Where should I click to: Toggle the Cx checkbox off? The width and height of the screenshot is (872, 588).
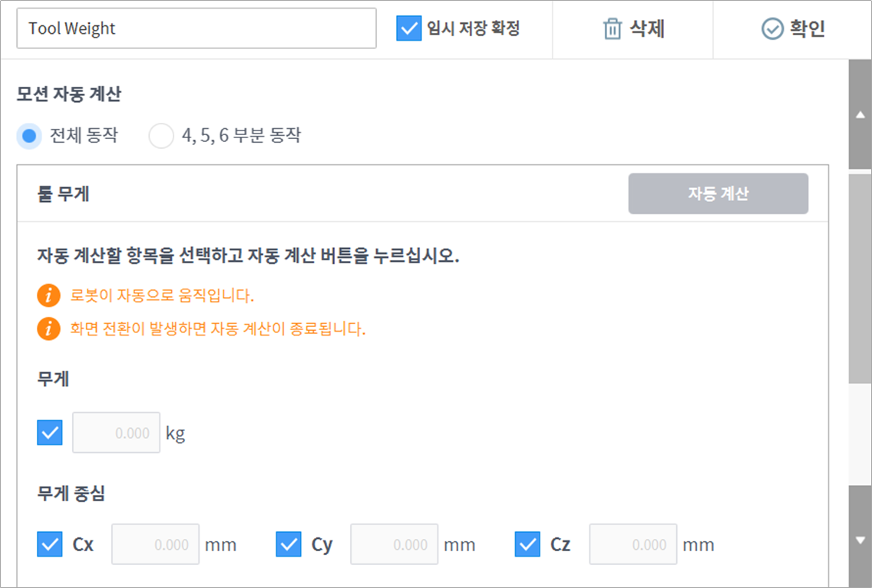[x=49, y=544]
